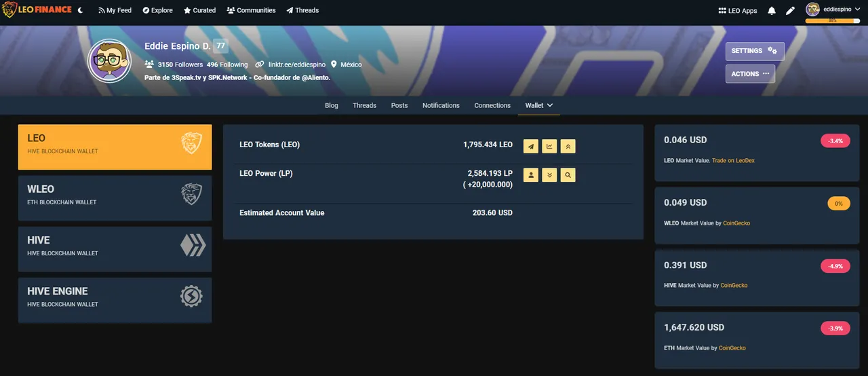Click the Hive Engine gear icon
868x376 pixels.
pos(192,297)
